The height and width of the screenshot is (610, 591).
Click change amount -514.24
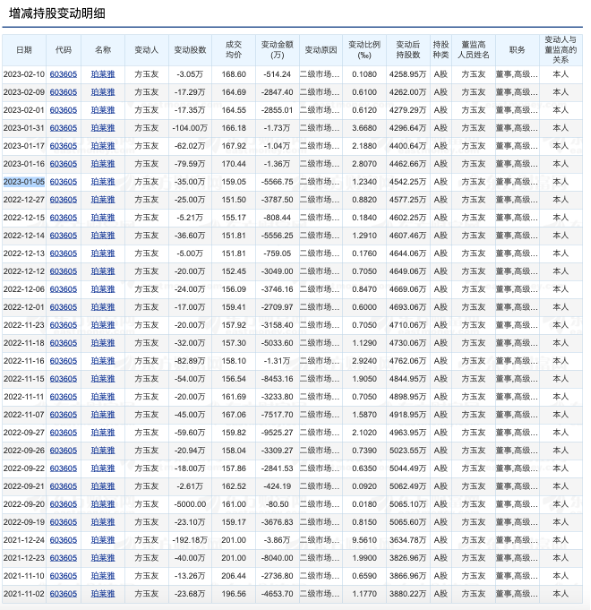click(277, 74)
